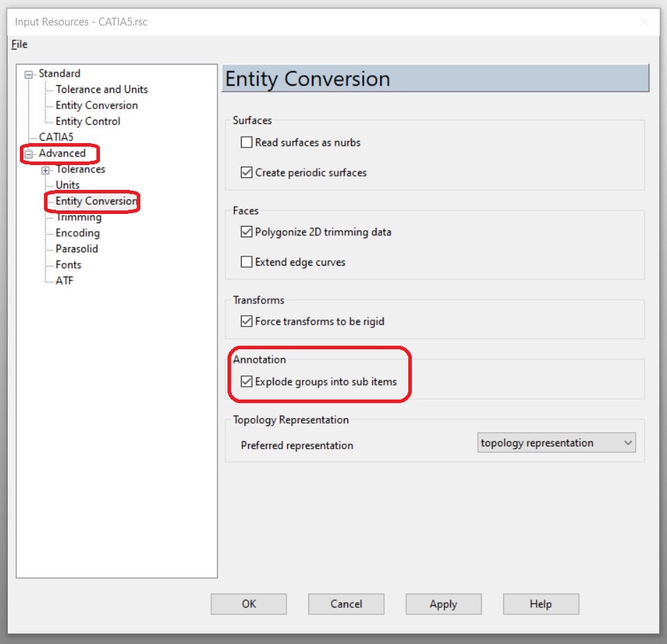Disable the Create periodic surfaces option

click(246, 172)
